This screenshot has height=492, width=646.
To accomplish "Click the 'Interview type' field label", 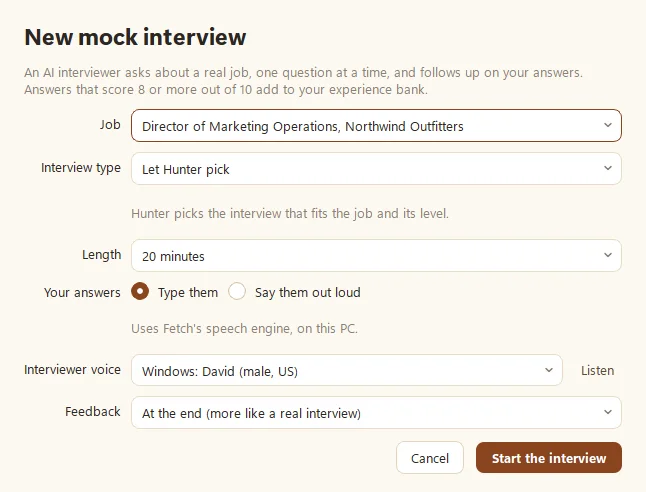I will click(x=81, y=168).
